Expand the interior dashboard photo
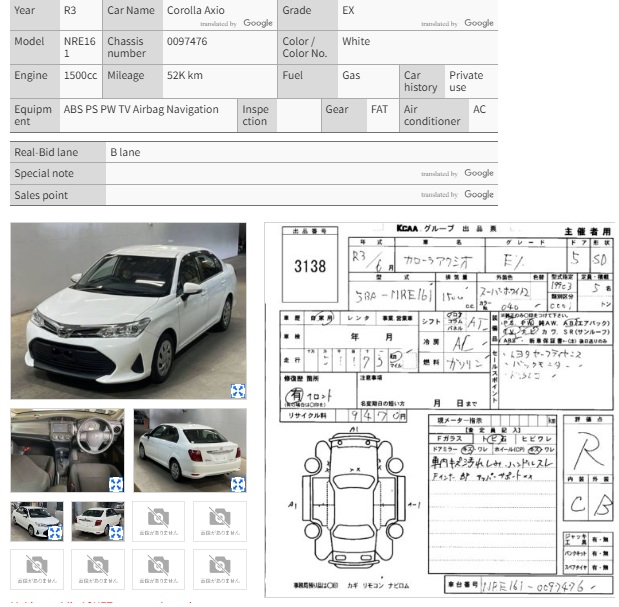The width and height of the screenshot is (619, 607). pos(116,484)
